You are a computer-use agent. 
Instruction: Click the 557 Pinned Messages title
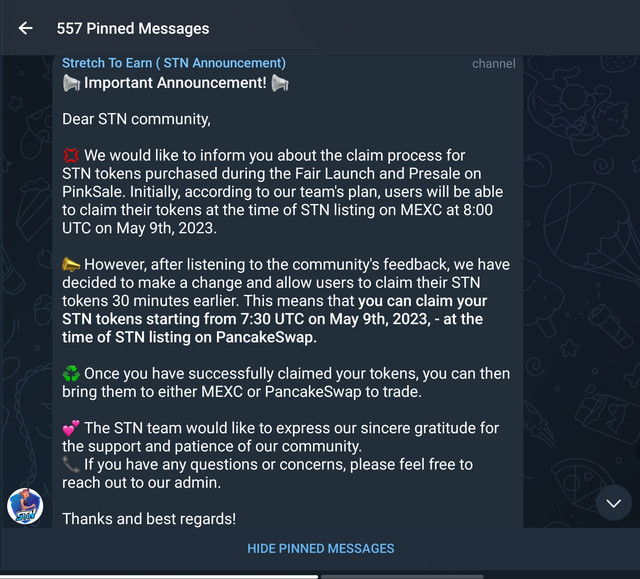tap(133, 29)
